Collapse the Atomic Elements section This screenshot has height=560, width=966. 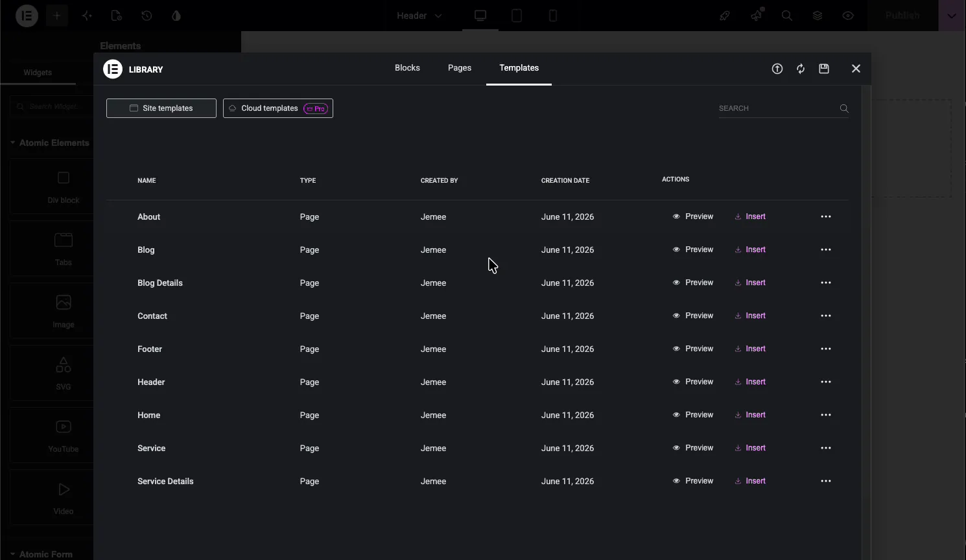[50, 143]
